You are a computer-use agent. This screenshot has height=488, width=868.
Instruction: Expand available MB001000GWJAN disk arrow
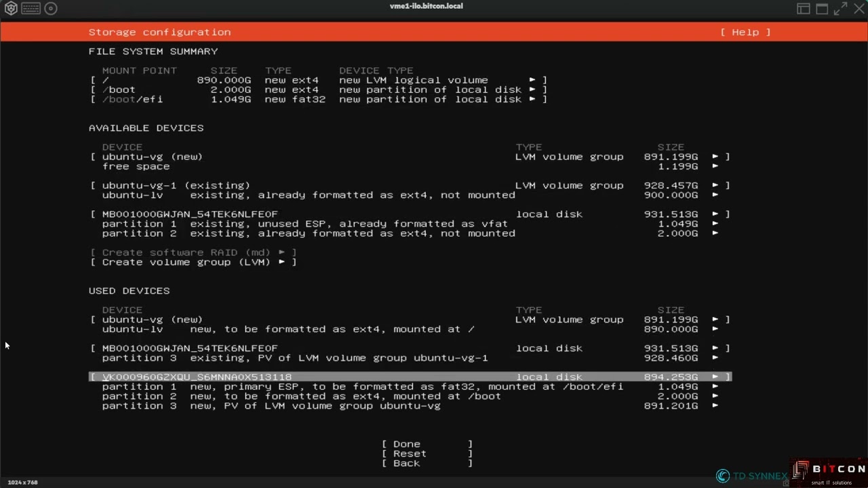click(x=715, y=214)
